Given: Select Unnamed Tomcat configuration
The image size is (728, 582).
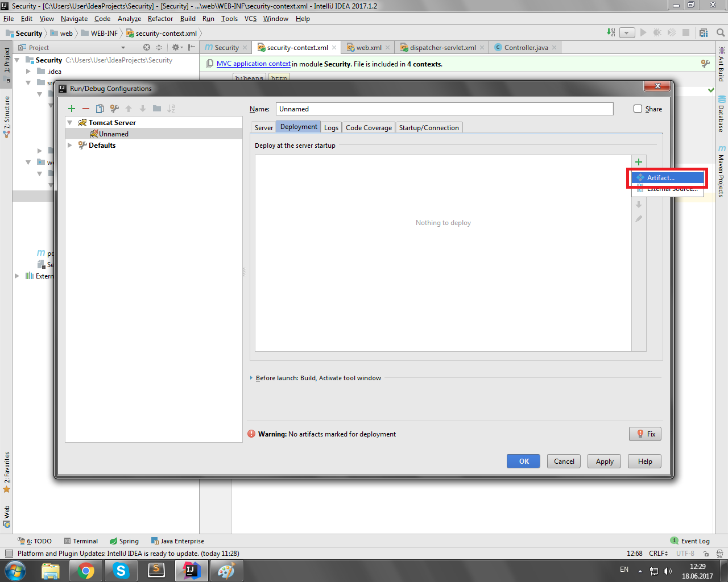Looking at the screenshot, I should coord(154,134).
